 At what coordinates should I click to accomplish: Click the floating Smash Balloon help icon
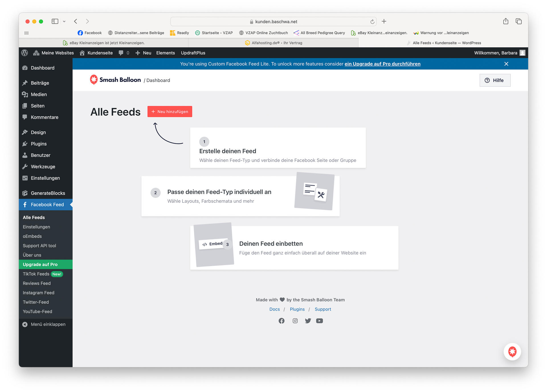tap(512, 352)
